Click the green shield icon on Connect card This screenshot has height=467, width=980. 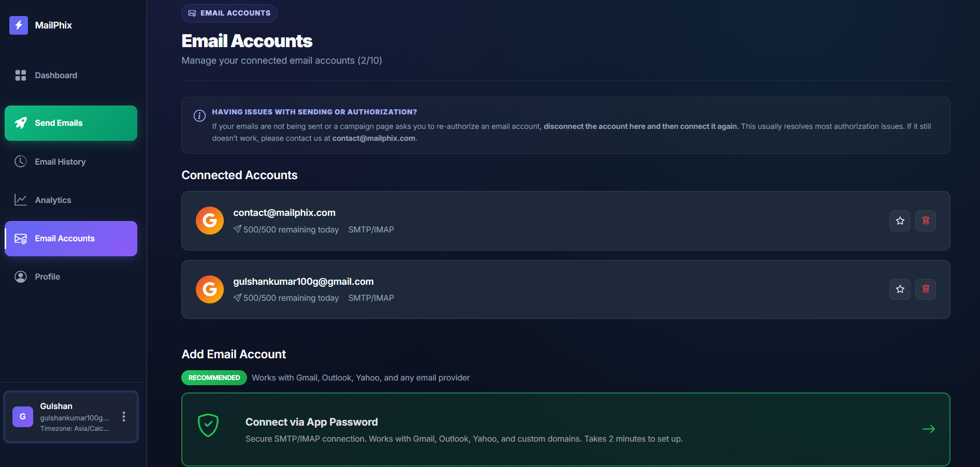[x=208, y=425]
